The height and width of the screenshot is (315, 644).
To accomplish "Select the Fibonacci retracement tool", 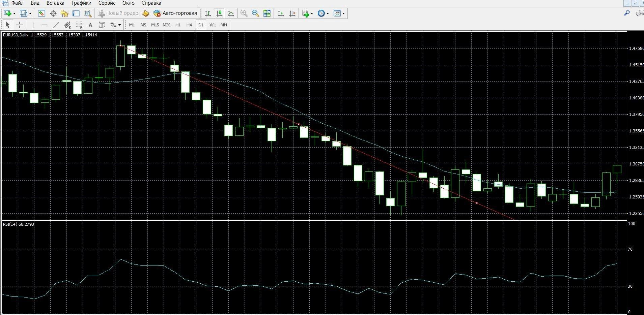I will 79,25.
